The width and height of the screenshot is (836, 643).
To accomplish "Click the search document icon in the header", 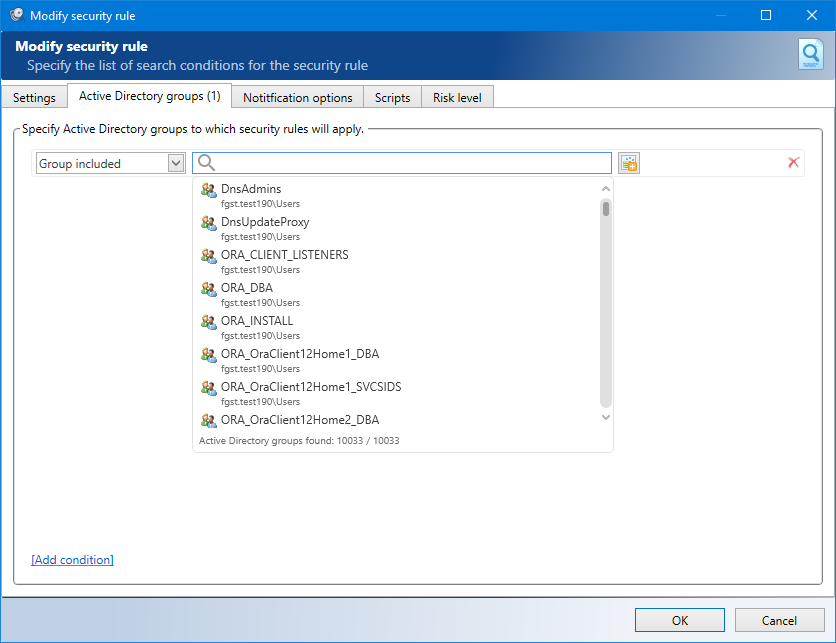I will pos(810,54).
